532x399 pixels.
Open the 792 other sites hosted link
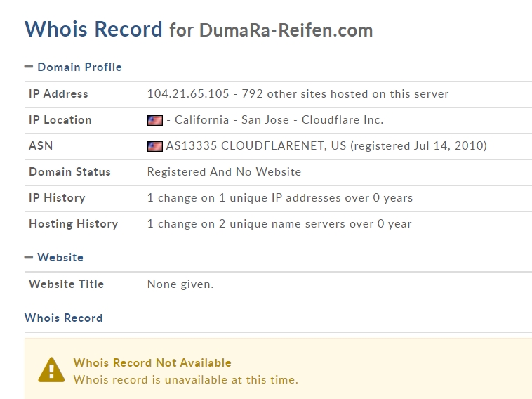345,93
